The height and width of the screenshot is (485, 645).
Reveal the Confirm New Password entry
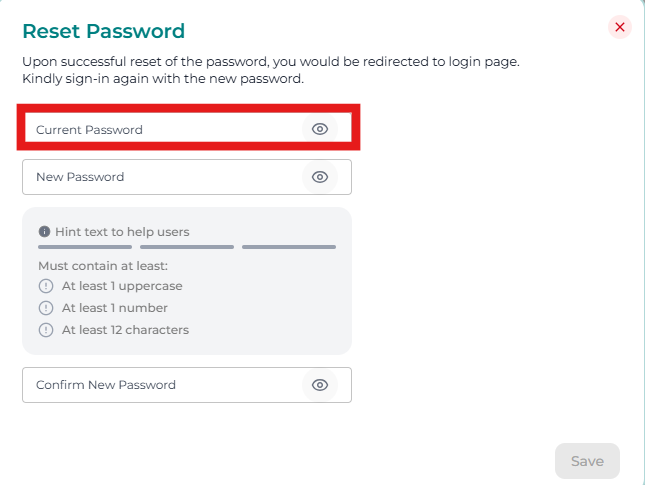pos(320,385)
